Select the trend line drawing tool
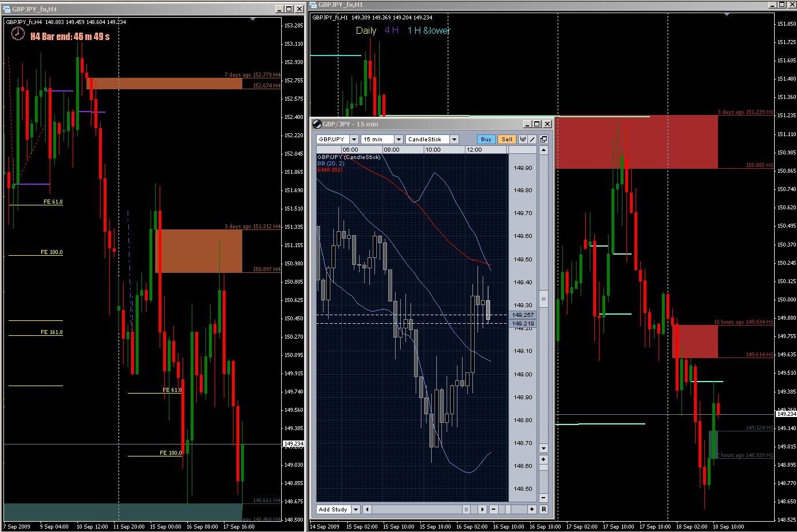 tap(532, 139)
